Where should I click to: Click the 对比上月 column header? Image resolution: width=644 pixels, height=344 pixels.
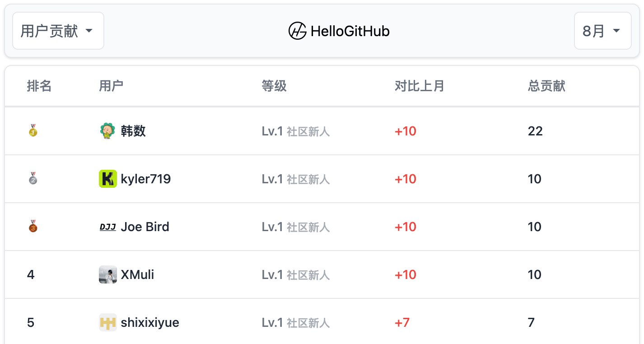419,86
